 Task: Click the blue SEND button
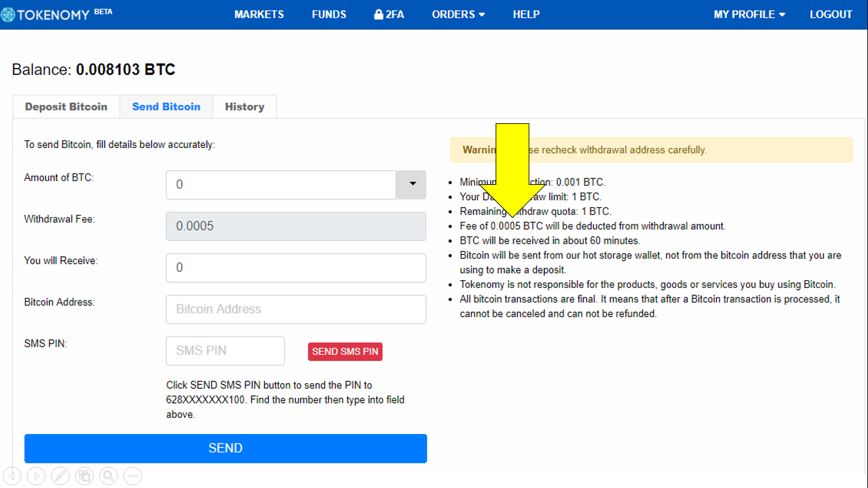(226, 448)
